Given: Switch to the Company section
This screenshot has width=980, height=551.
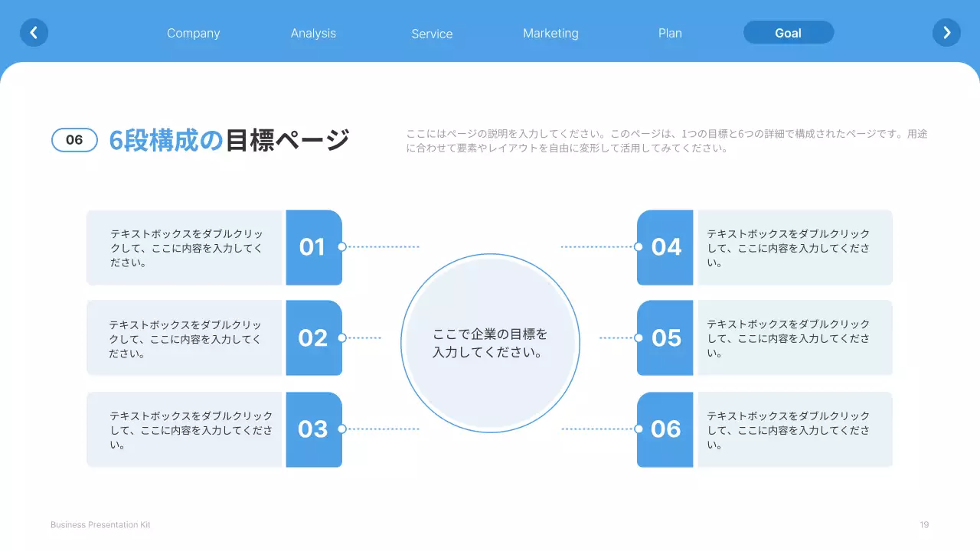Looking at the screenshot, I should tap(193, 33).
